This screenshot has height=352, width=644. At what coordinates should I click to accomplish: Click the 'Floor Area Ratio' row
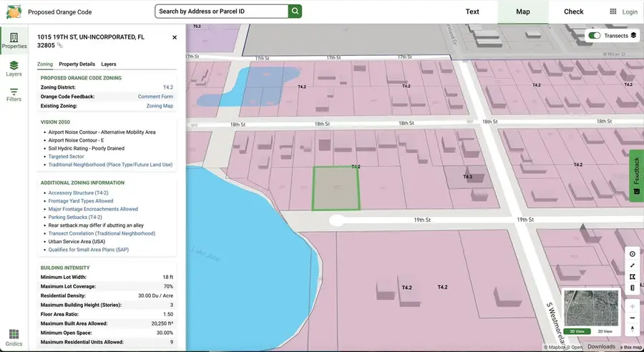click(x=107, y=314)
